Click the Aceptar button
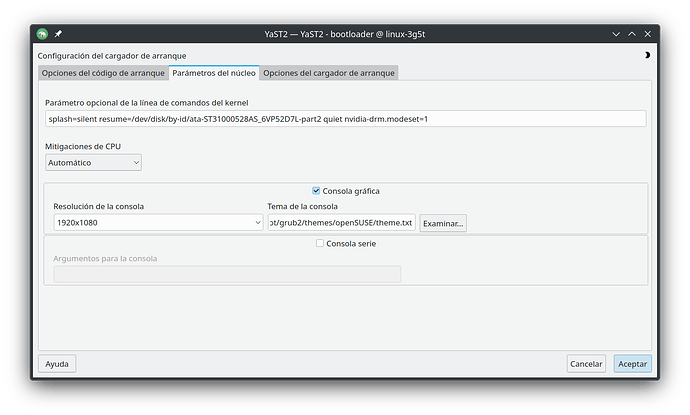The width and height of the screenshot is (690, 415). point(632,364)
